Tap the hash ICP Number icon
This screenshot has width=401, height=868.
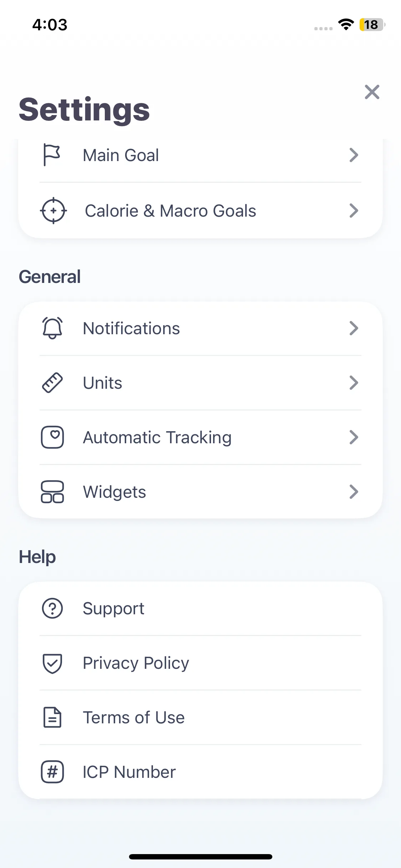52,772
